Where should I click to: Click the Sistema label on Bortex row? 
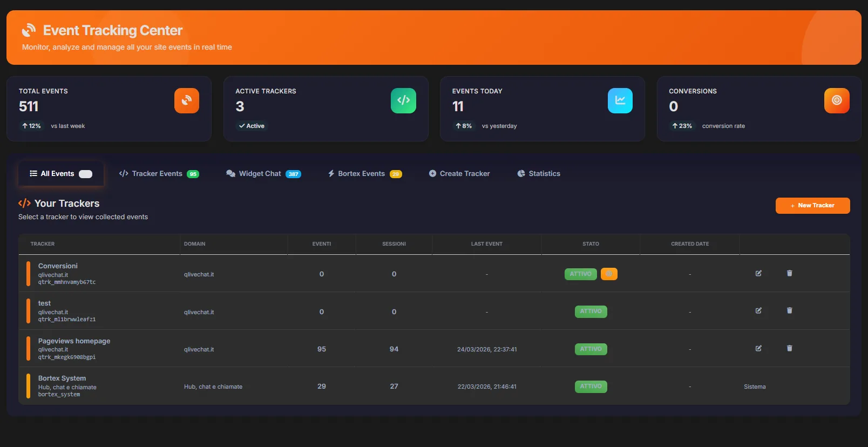(755, 387)
